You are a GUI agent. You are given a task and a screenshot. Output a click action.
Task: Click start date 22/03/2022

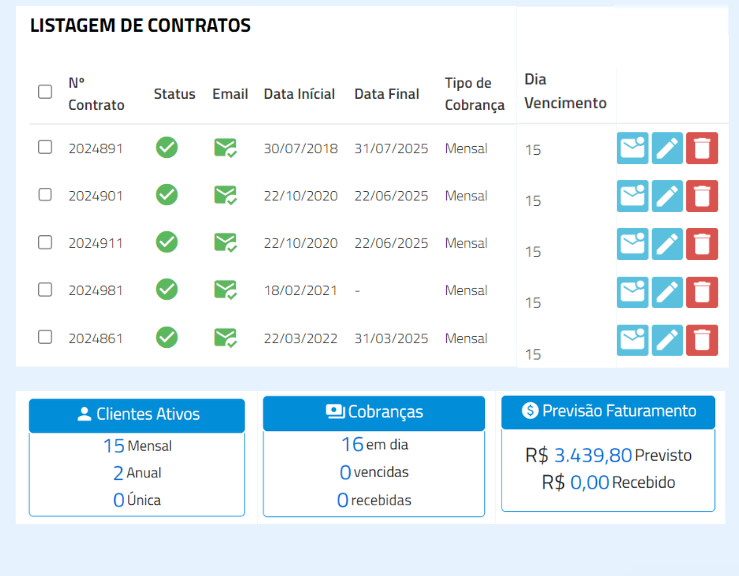click(x=301, y=338)
